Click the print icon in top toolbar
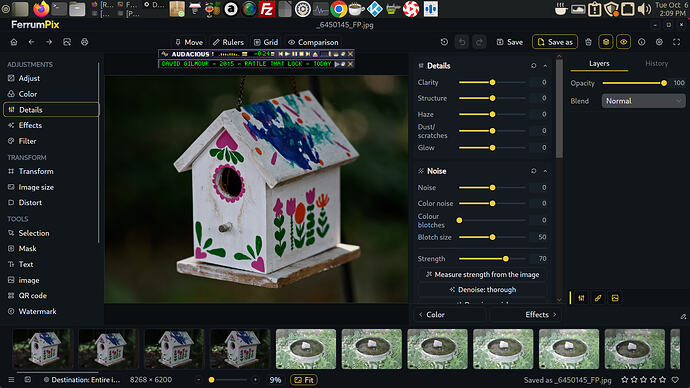This screenshot has height=388, width=690. coord(84,42)
